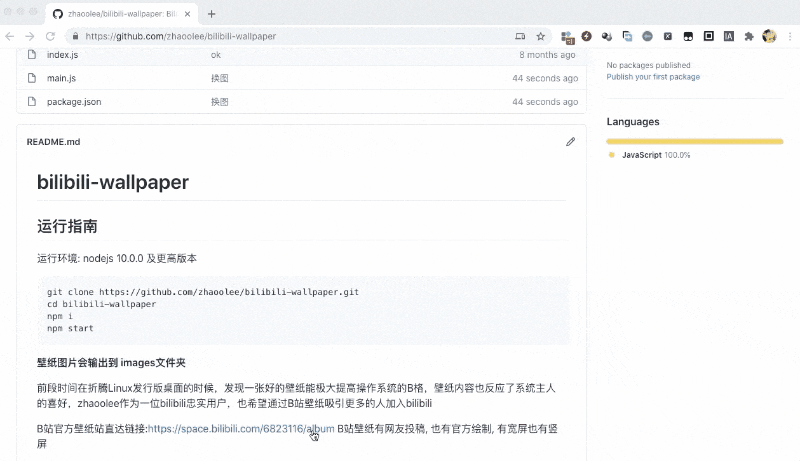Screen dimensions: 800x461
Task: Click the paragraph starting with 前段时间在折腾Linux
Action: tap(296, 396)
